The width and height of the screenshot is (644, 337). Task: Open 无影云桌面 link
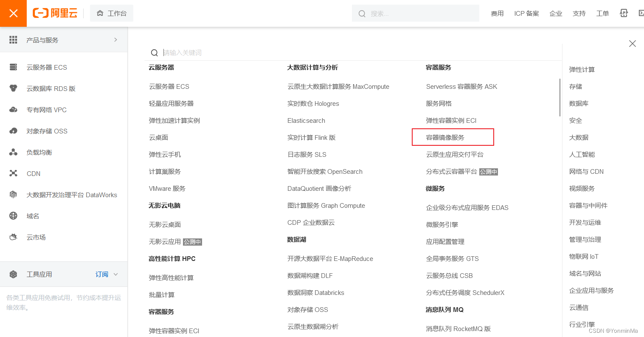[165, 224]
